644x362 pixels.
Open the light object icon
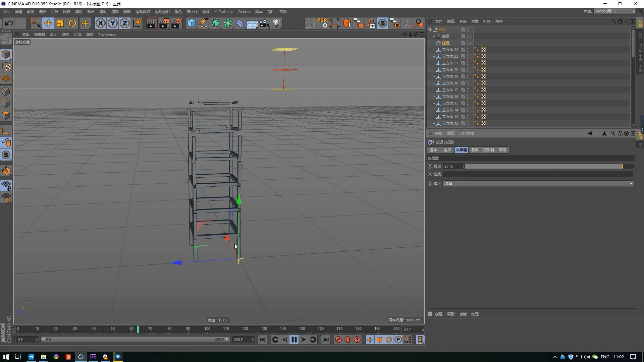coord(276,23)
